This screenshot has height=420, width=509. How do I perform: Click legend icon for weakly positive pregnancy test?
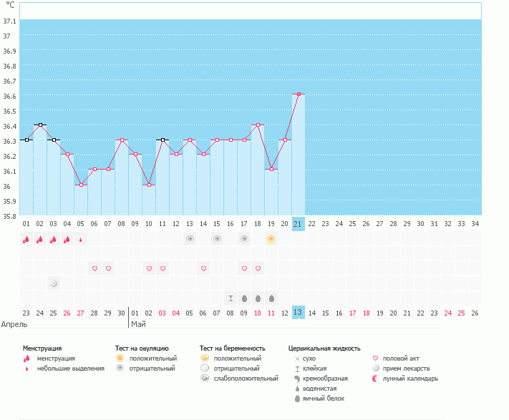point(205,379)
